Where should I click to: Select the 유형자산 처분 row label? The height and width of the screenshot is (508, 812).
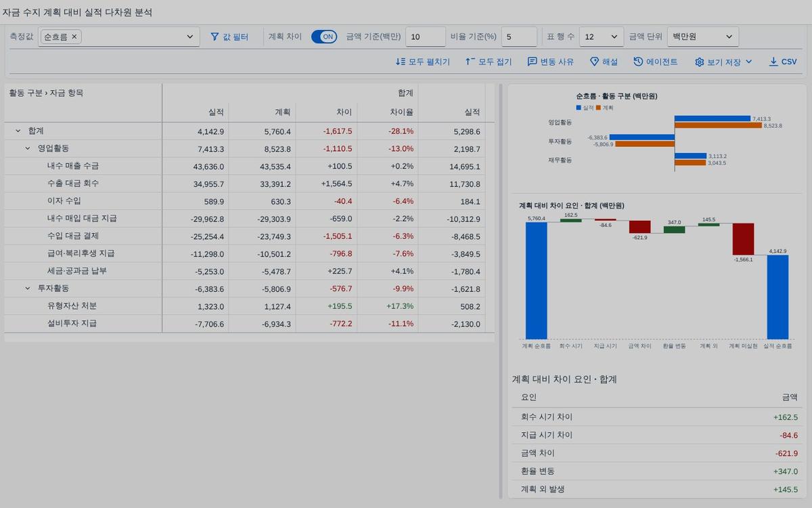(x=72, y=306)
